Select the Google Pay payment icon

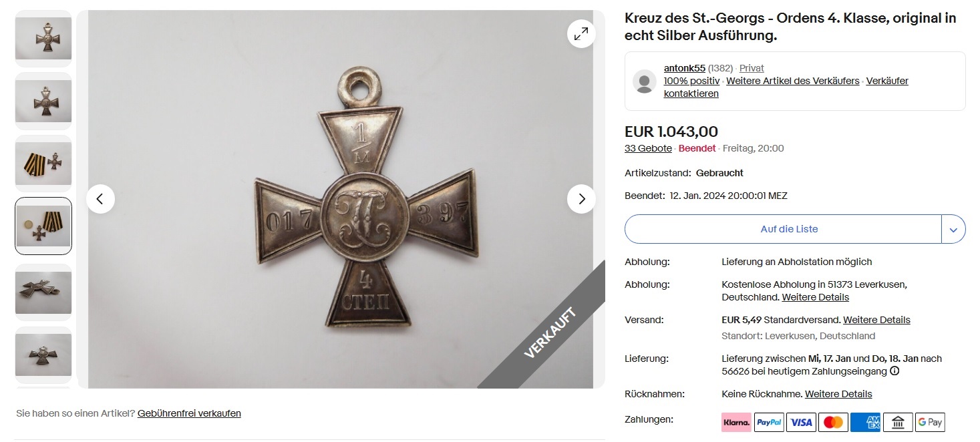(930, 422)
